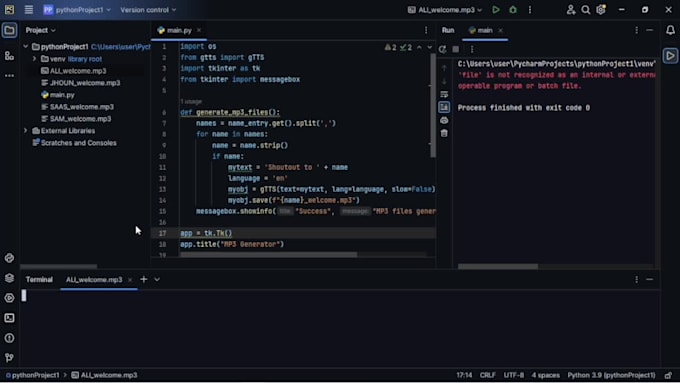Close the ALL_welcome.mp3 terminal tab

[130, 280]
